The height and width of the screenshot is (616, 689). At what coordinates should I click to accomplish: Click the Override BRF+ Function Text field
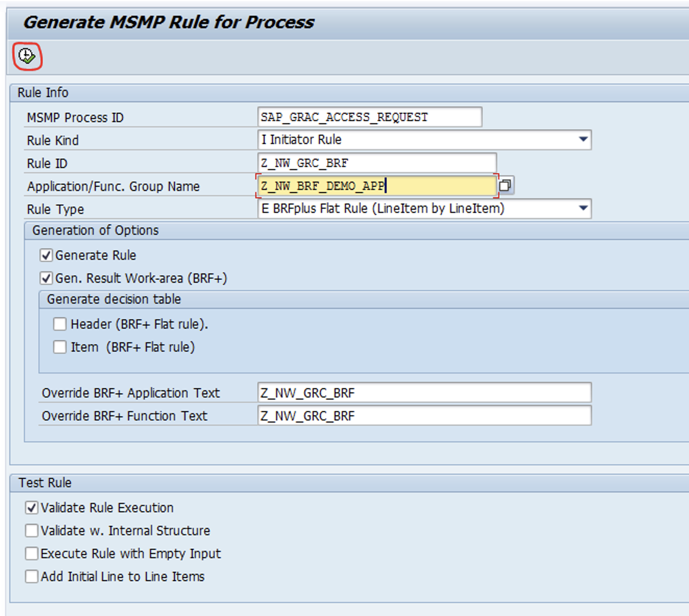point(425,416)
